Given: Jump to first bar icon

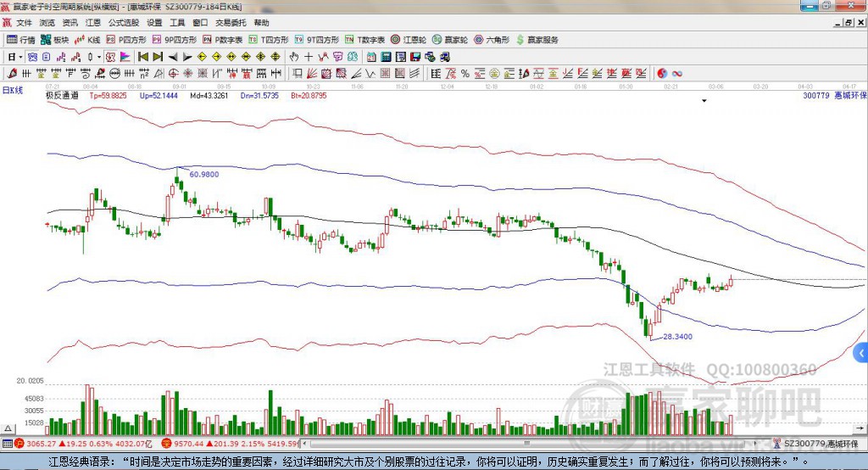Looking at the screenshot, I should [x=142, y=57].
